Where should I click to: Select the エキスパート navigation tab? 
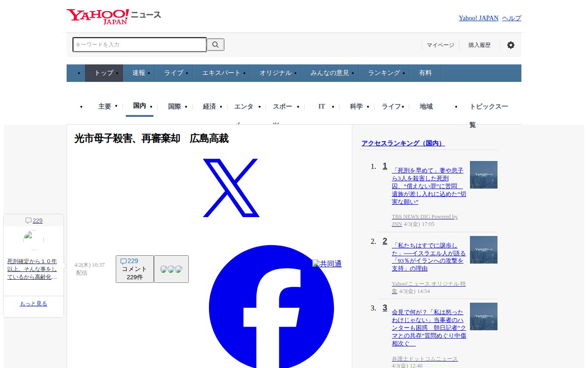point(221,73)
